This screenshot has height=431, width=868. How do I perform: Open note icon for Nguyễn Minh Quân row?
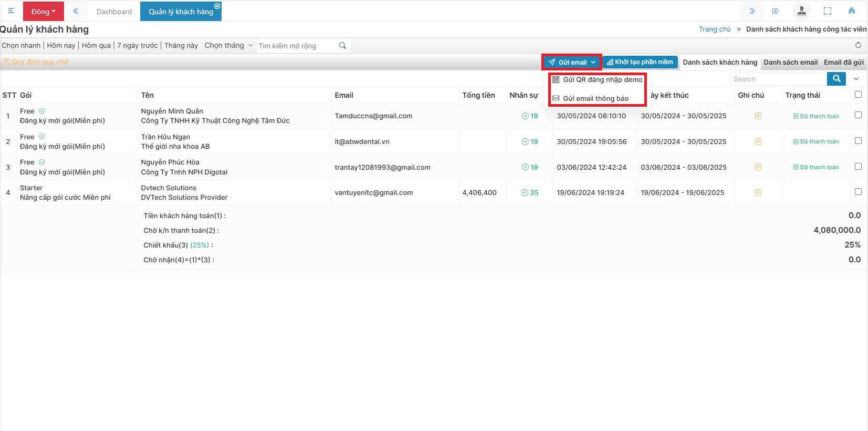[758, 116]
